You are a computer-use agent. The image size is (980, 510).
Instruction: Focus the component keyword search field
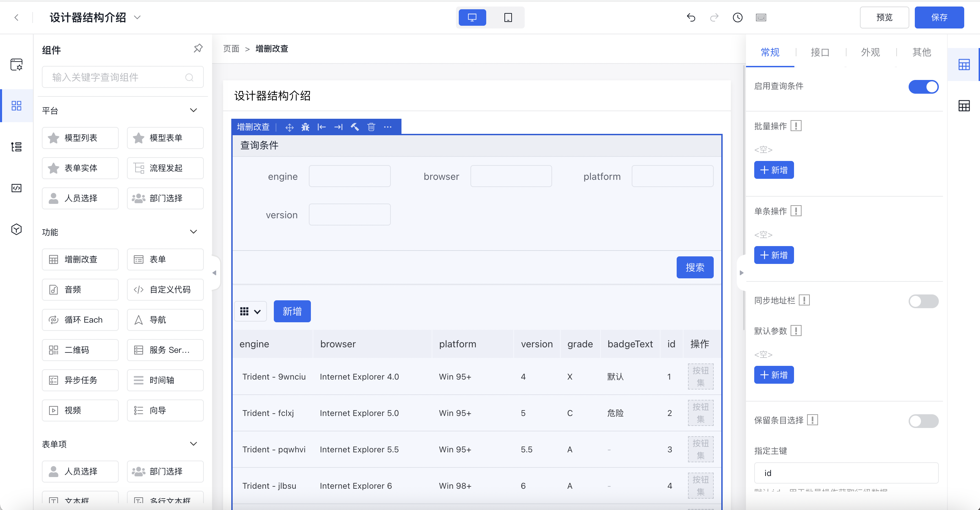point(122,77)
